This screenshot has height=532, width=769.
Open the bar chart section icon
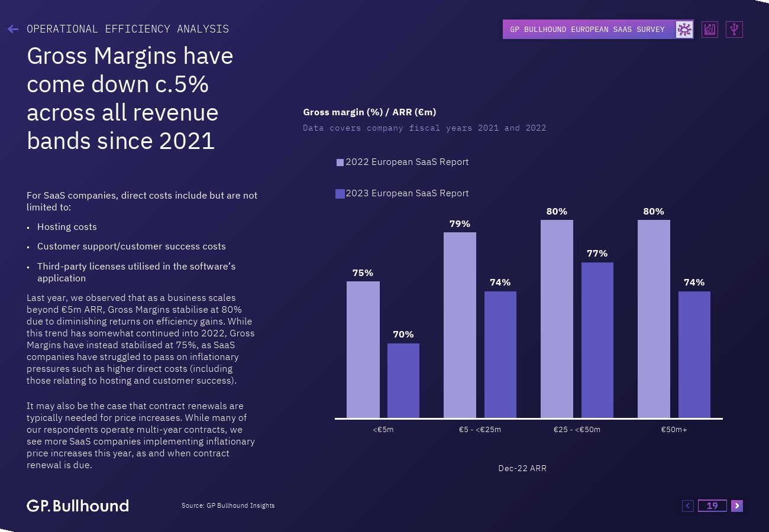710,30
